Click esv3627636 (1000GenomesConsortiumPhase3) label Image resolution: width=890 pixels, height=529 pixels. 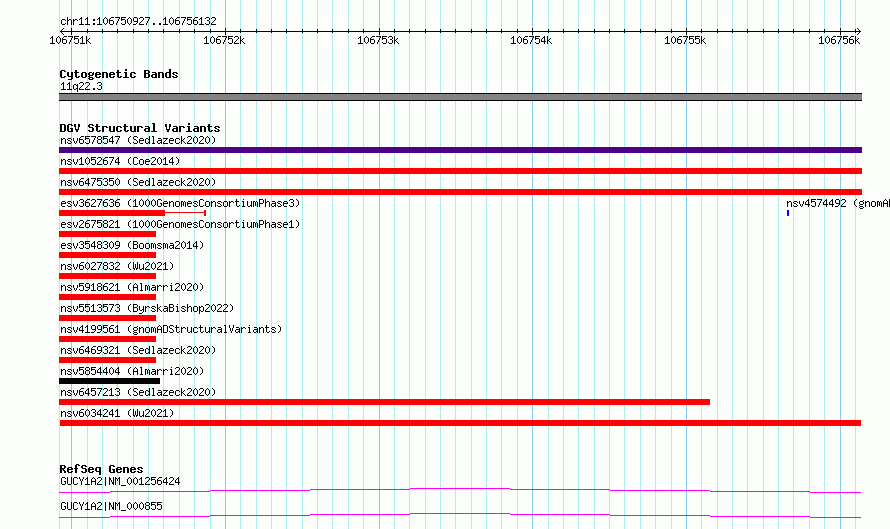[180, 203]
